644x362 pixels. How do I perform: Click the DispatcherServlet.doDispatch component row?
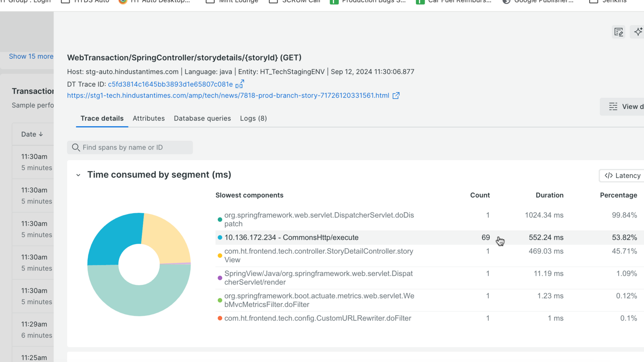(x=319, y=219)
